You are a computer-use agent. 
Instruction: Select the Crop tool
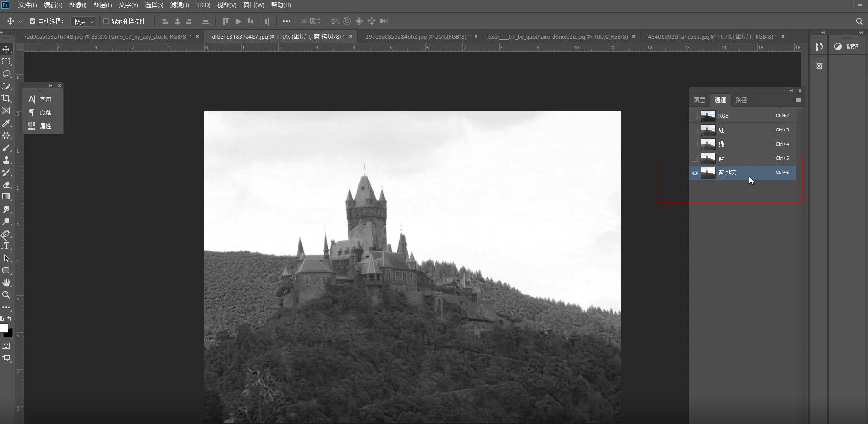click(x=7, y=98)
